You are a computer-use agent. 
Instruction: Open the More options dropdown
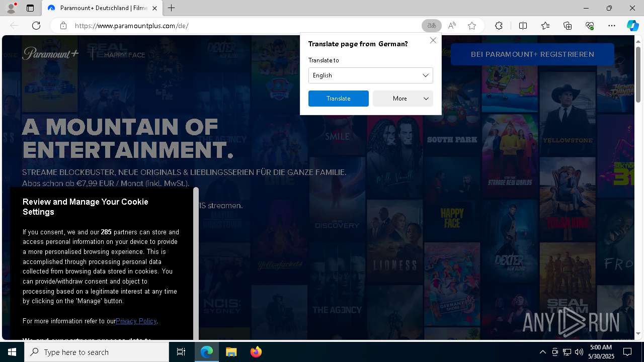[x=403, y=99]
